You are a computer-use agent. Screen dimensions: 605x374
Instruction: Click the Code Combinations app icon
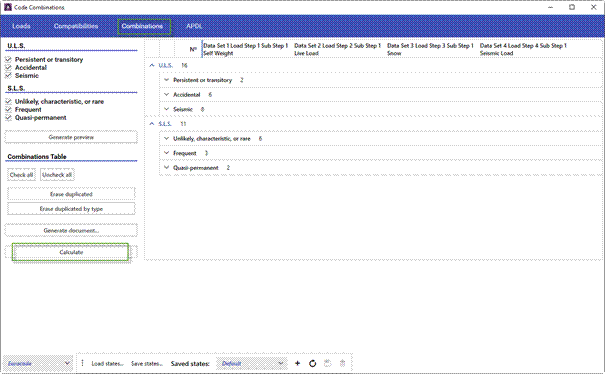pos(8,7)
